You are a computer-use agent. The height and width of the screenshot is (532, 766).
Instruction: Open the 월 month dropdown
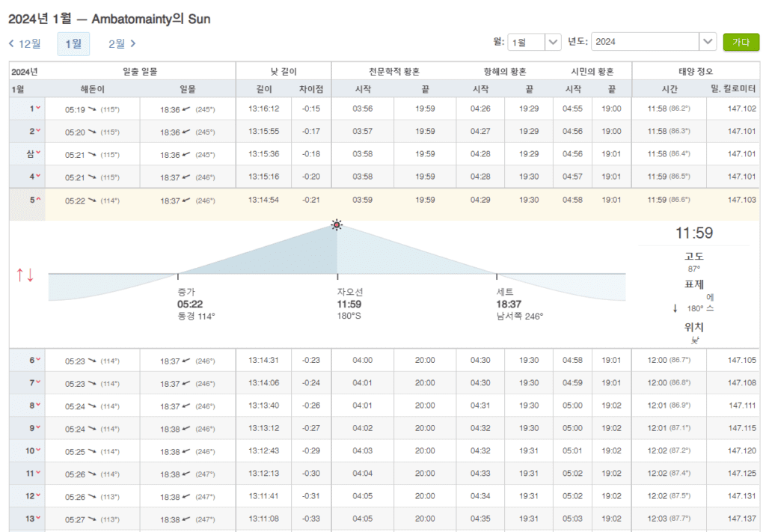click(553, 43)
